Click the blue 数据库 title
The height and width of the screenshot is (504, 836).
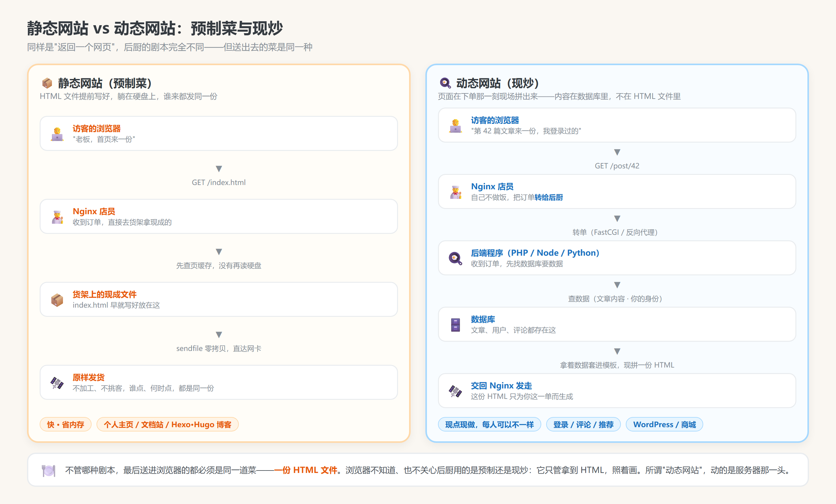(483, 320)
